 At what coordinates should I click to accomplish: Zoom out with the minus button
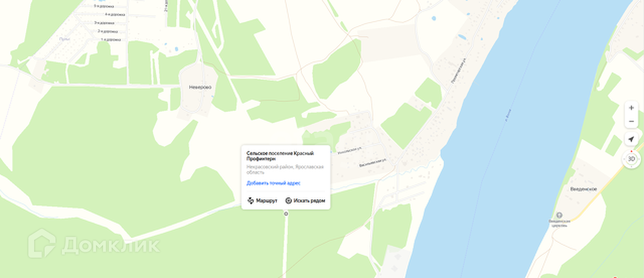point(631,122)
